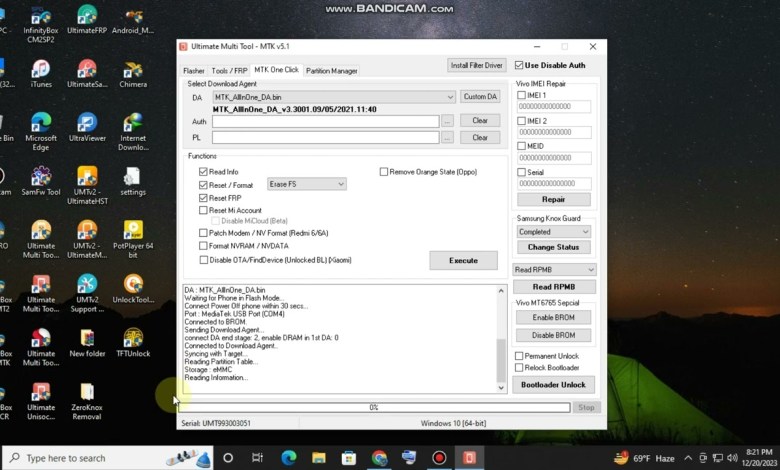
Task: Launch TFTUnlock from the desktop
Action: click(133, 342)
